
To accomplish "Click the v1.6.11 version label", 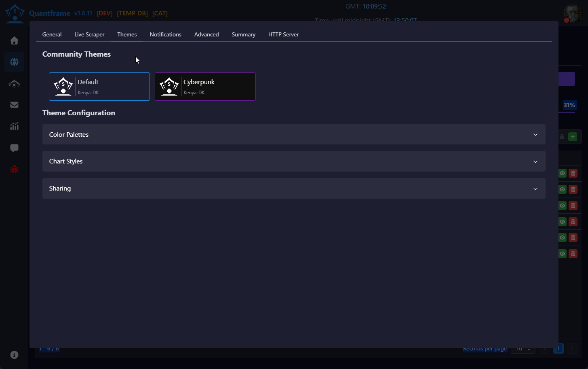I will (x=83, y=13).
